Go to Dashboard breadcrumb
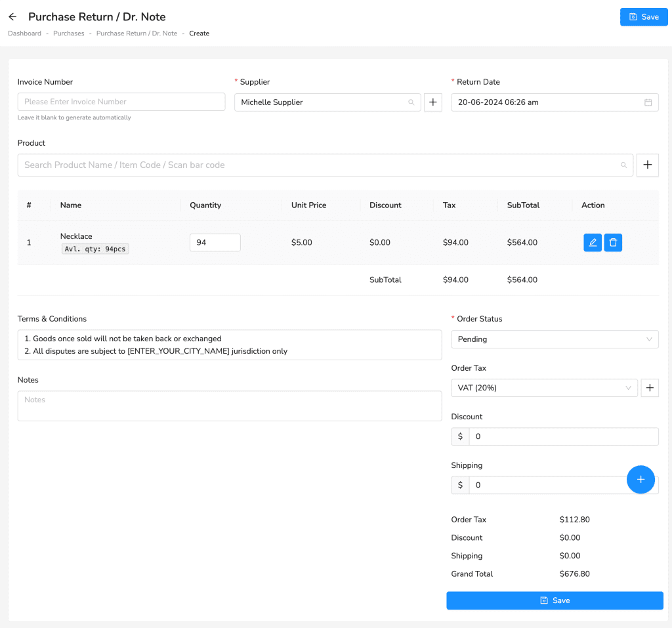Screen dimensions: 672x628 pyautogui.click(x=24, y=33)
